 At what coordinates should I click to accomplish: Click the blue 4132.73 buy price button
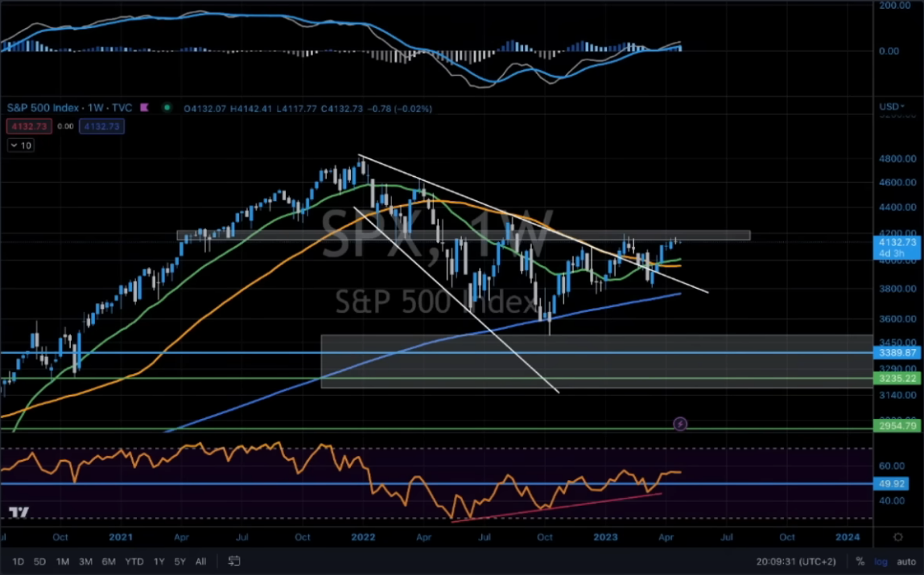click(x=101, y=126)
